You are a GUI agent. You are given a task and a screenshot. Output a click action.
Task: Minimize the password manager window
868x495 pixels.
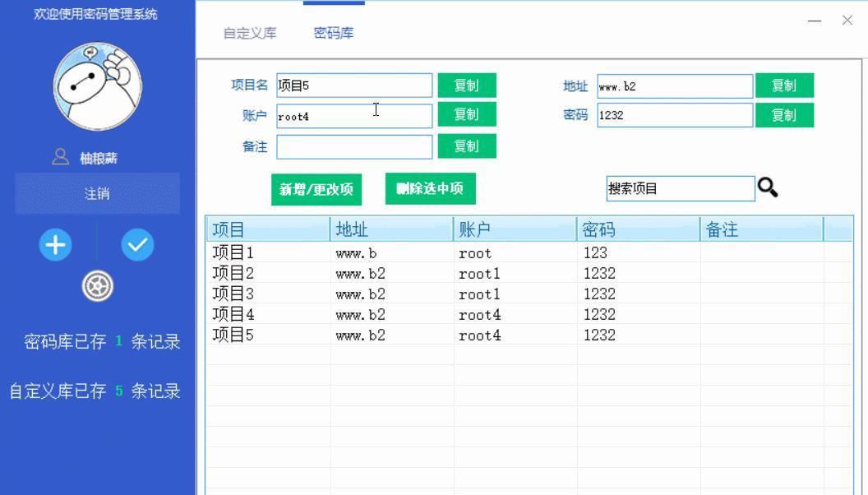[x=815, y=21]
